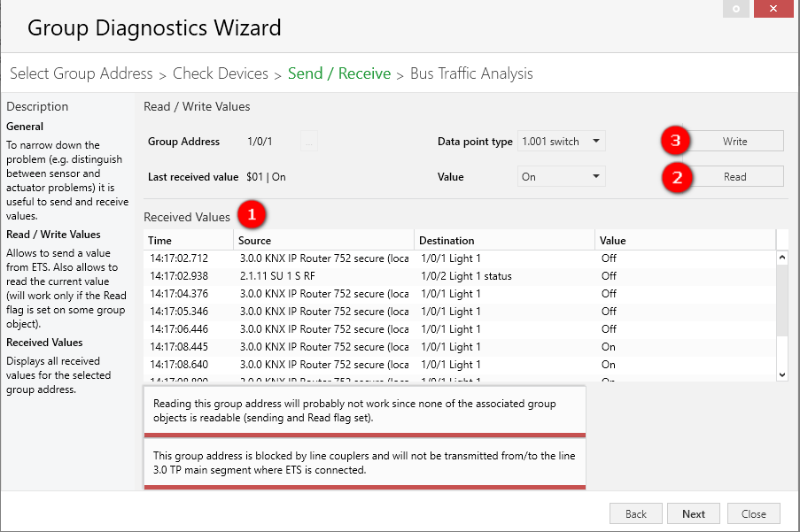
Task: Click the Back button
Action: tap(636, 513)
